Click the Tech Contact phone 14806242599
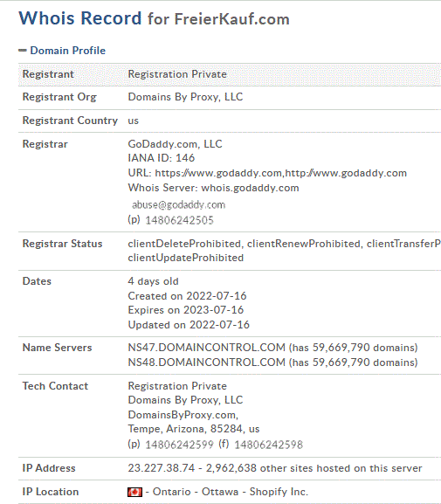The height and width of the screenshot is (504, 441). click(x=179, y=445)
